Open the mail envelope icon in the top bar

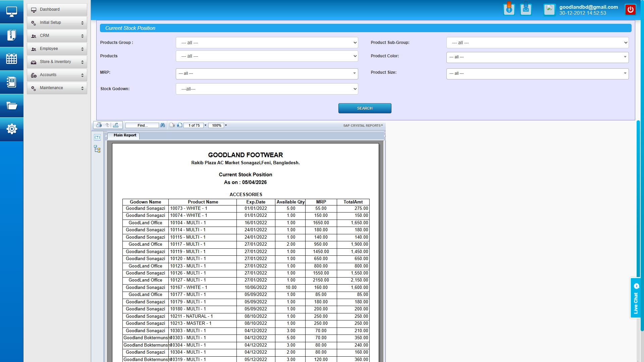(x=526, y=9)
